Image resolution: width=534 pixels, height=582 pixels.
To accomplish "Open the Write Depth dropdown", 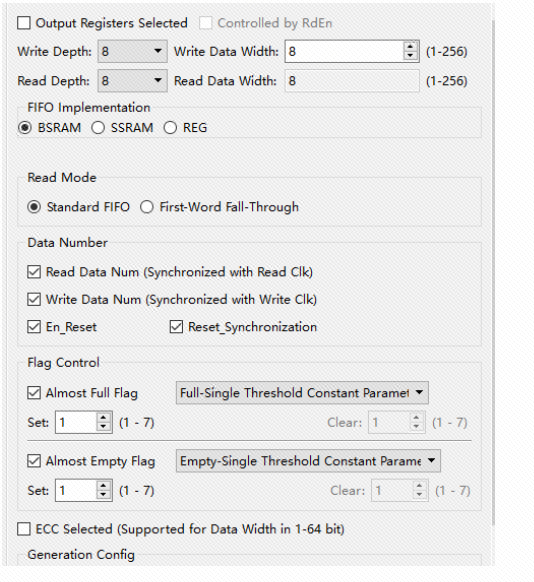I will tap(132, 51).
